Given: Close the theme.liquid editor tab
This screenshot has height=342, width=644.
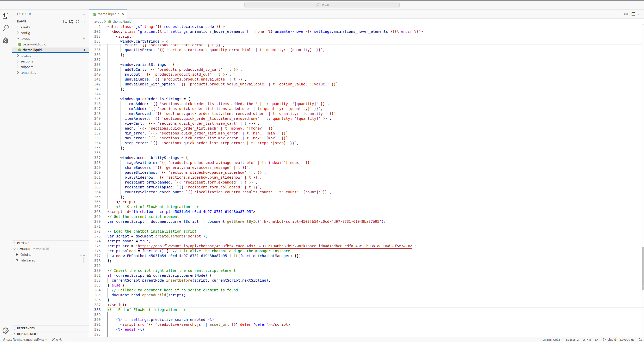Looking at the screenshot, I should (123, 14).
